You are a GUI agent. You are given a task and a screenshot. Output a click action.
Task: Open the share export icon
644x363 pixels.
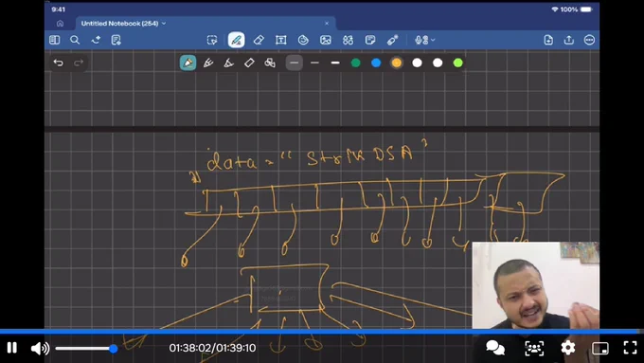pyautogui.click(x=569, y=40)
